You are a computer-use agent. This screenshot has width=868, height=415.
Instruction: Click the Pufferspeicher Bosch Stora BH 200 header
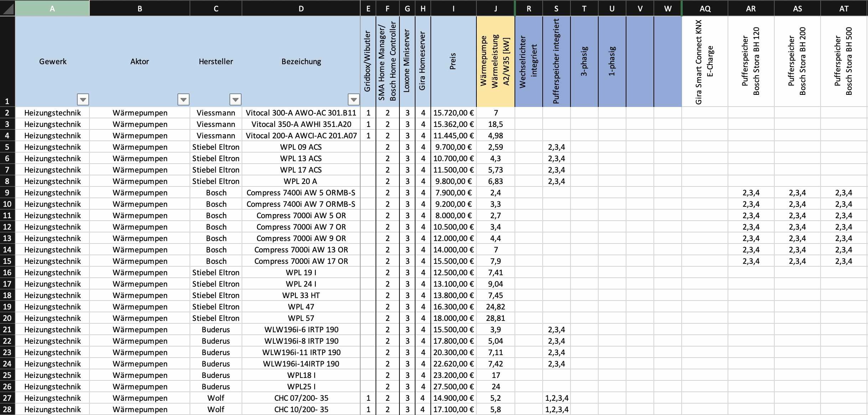[797, 61]
